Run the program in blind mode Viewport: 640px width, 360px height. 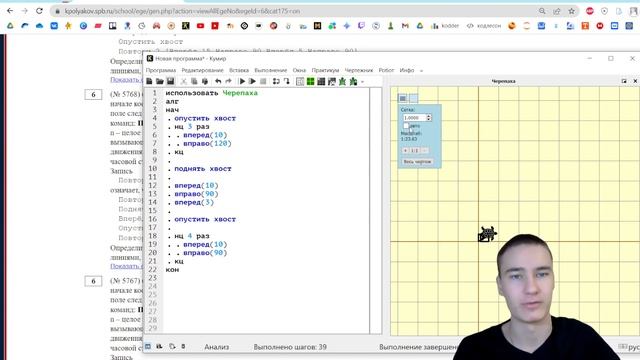pyautogui.click(x=253, y=81)
